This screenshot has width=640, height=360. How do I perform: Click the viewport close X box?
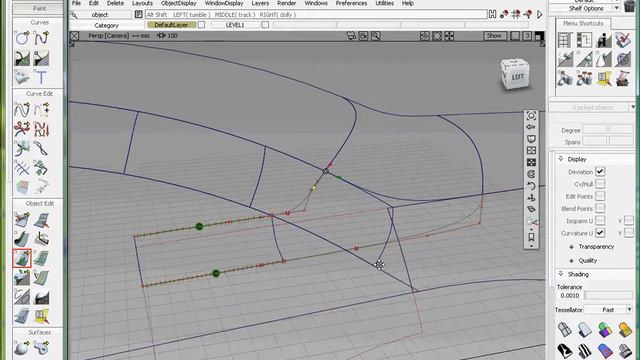tap(75, 36)
